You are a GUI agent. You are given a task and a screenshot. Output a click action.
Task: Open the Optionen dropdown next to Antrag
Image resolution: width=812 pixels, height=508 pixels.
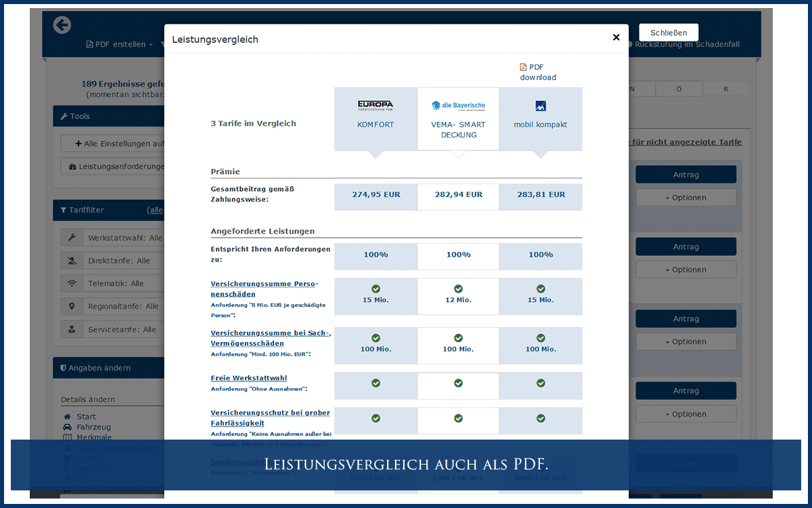[x=685, y=196]
